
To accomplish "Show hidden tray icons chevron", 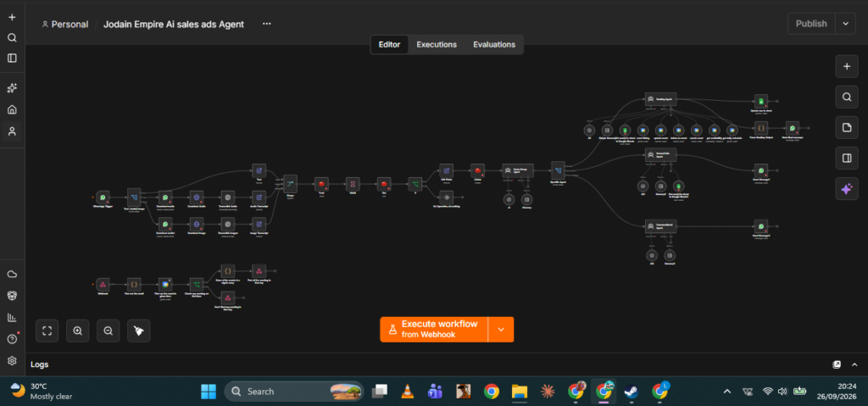I will pyautogui.click(x=726, y=392).
